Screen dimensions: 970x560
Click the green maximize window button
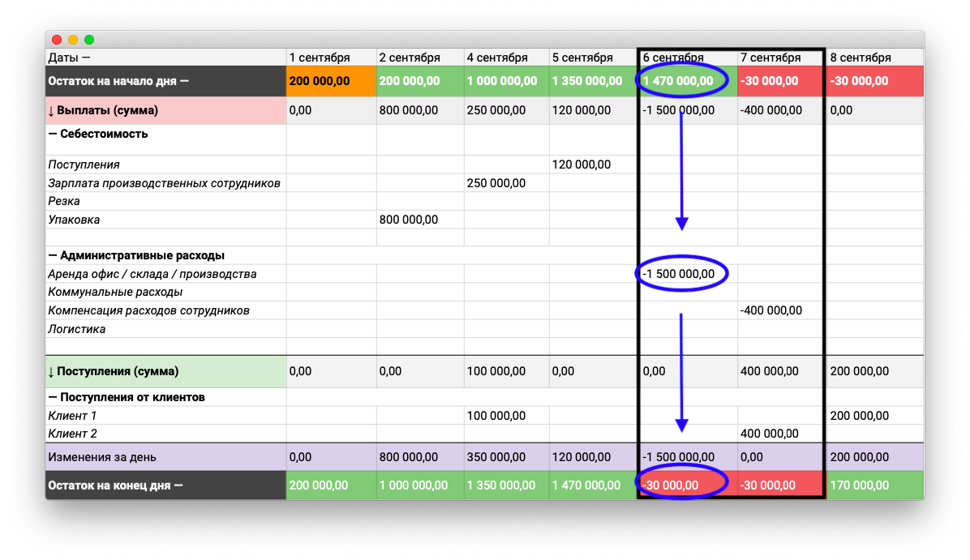pos(89,40)
